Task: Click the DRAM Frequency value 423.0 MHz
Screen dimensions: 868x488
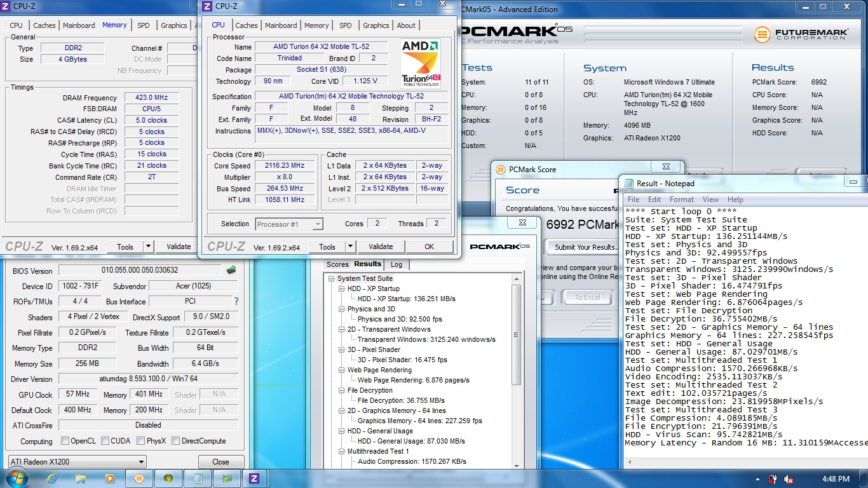Action: point(151,97)
